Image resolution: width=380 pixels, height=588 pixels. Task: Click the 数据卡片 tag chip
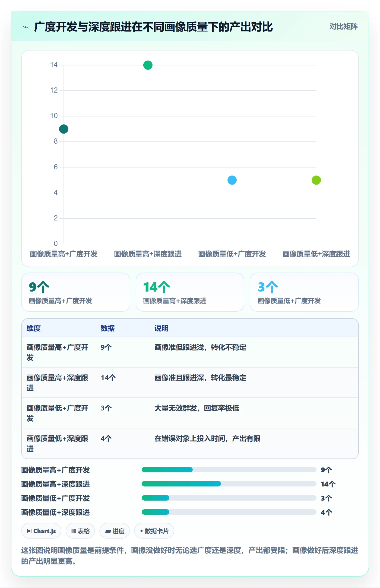tap(154, 531)
